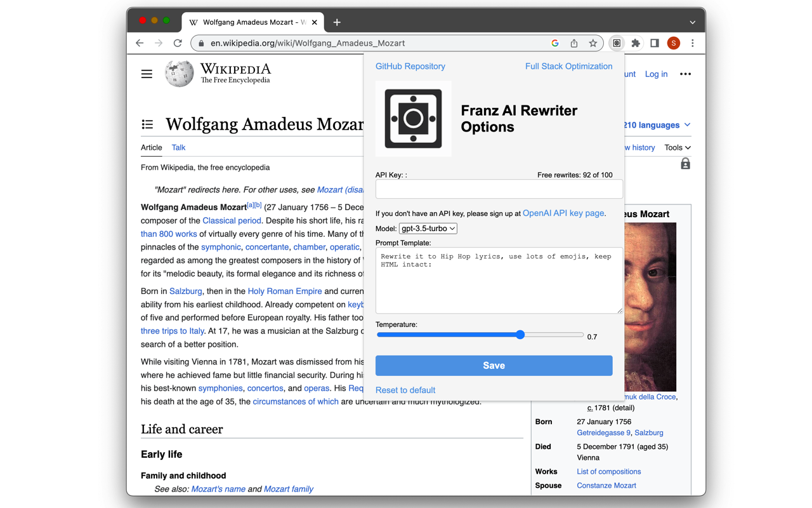Open the View history tab
The image size is (812, 508).
(640, 147)
